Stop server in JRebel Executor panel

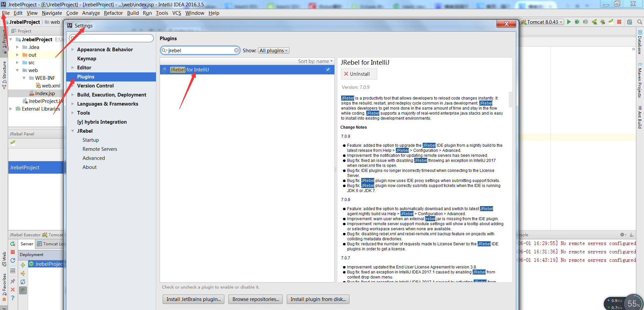click(13, 252)
